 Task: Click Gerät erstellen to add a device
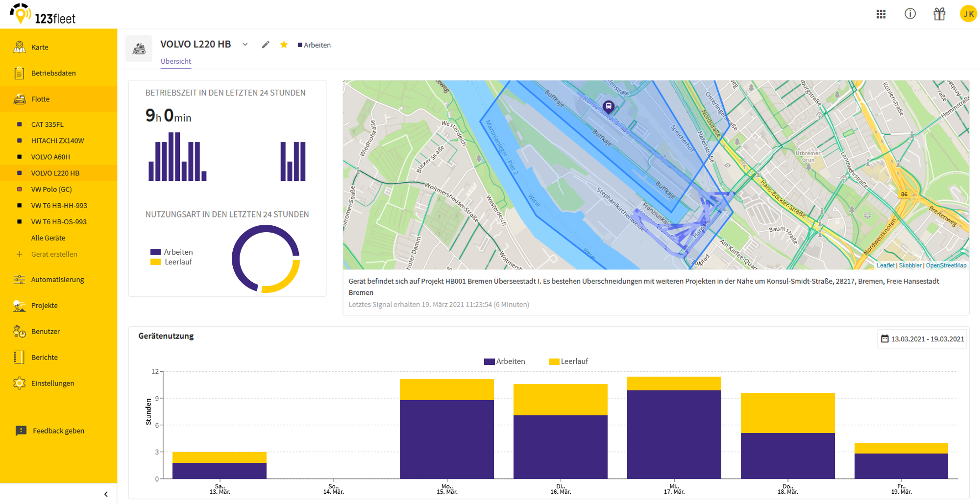(54, 254)
